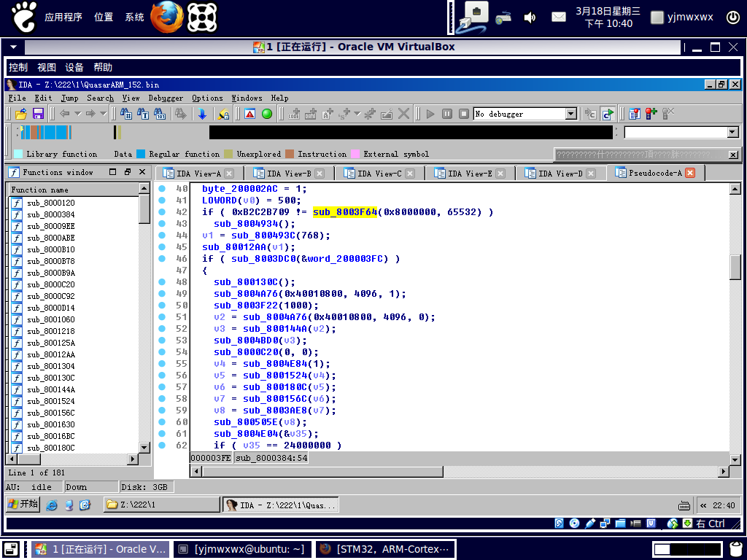Click the Function name column header

point(74,190)
